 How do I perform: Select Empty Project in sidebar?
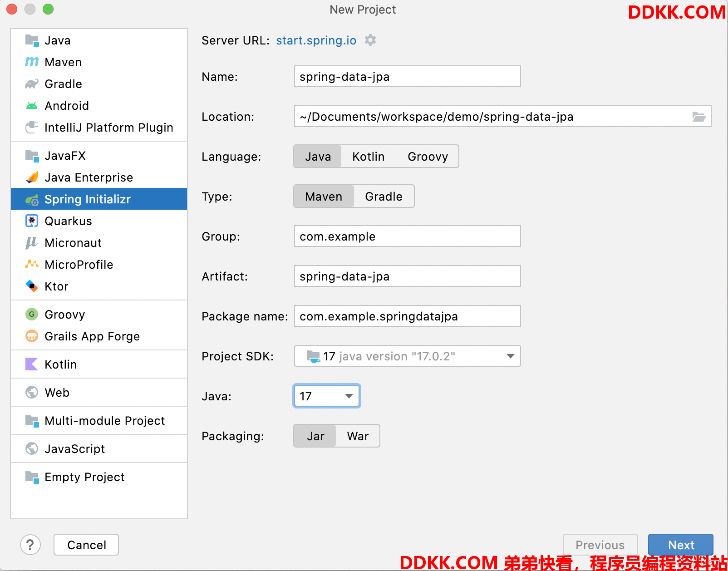point(99,477)
